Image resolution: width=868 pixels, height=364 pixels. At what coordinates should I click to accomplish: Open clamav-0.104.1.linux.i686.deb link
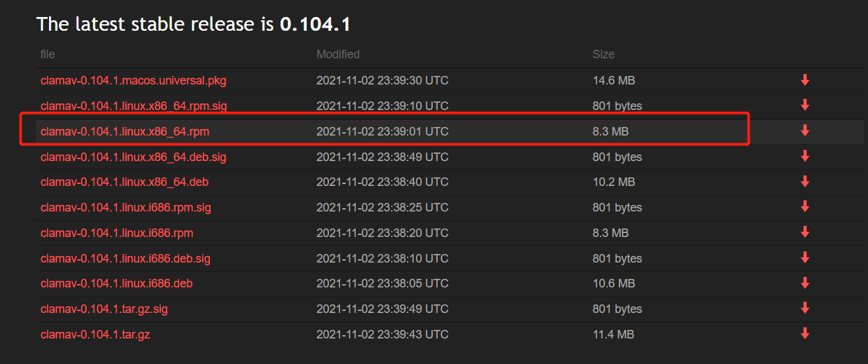point(116,283)
